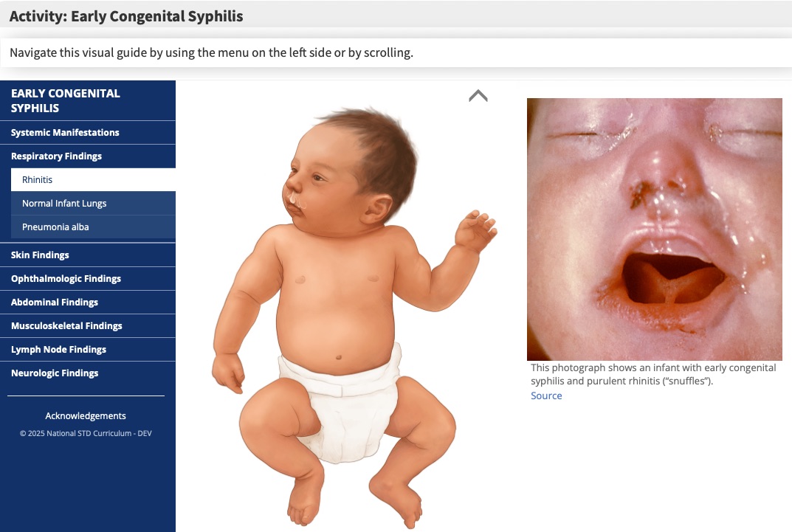Open the Source link under the photo
Image resolution: width=792 pixels, height=532 pixels.
546,395
